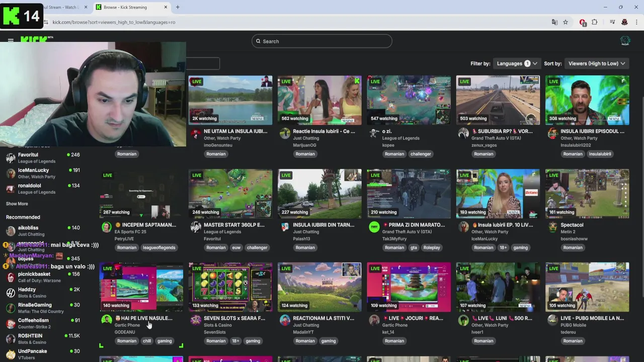Open kopee's channel avatar
644x362 pixels.
tap(374, 133)
